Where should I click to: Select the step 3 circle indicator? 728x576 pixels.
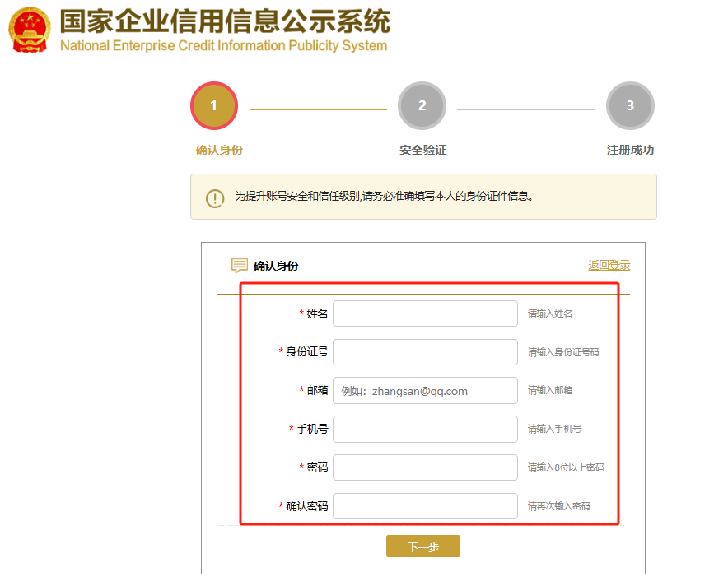[x=630, y=106]
